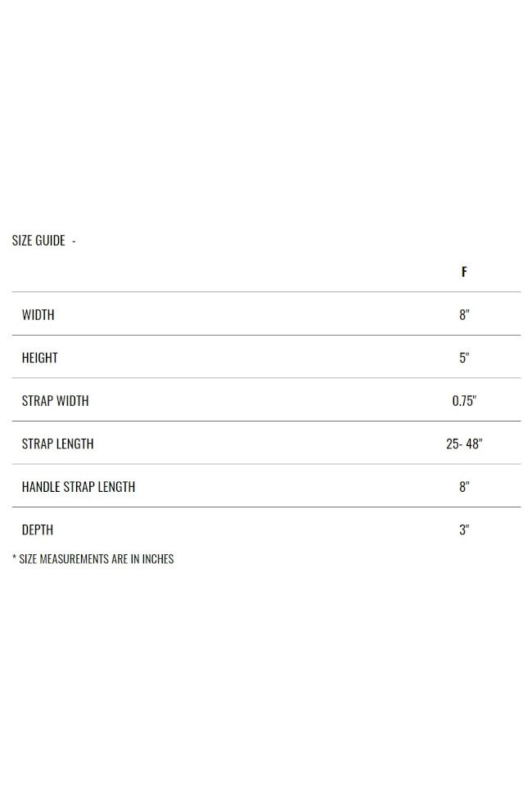Click the size measurements in inches note
The image size is (532, 798).
coord(92,559)
